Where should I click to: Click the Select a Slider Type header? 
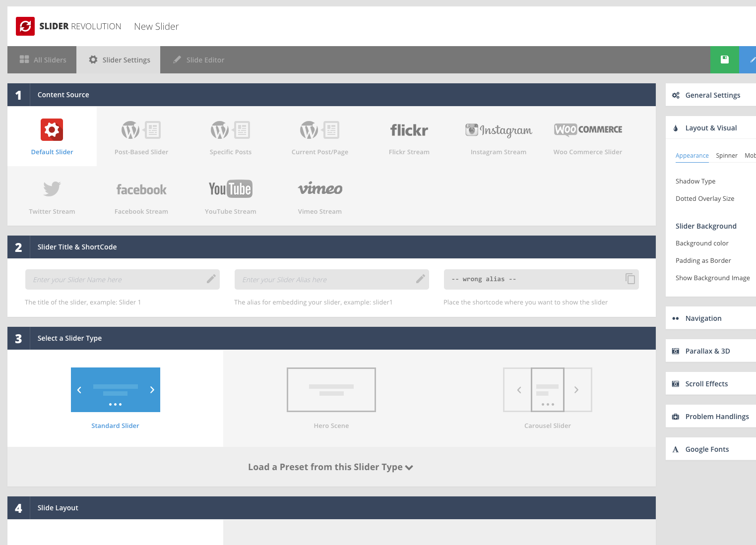331,338
